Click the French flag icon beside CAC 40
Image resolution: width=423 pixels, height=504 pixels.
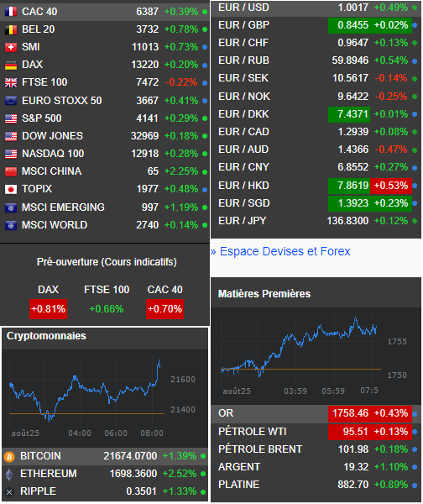[x=11, y=12]
